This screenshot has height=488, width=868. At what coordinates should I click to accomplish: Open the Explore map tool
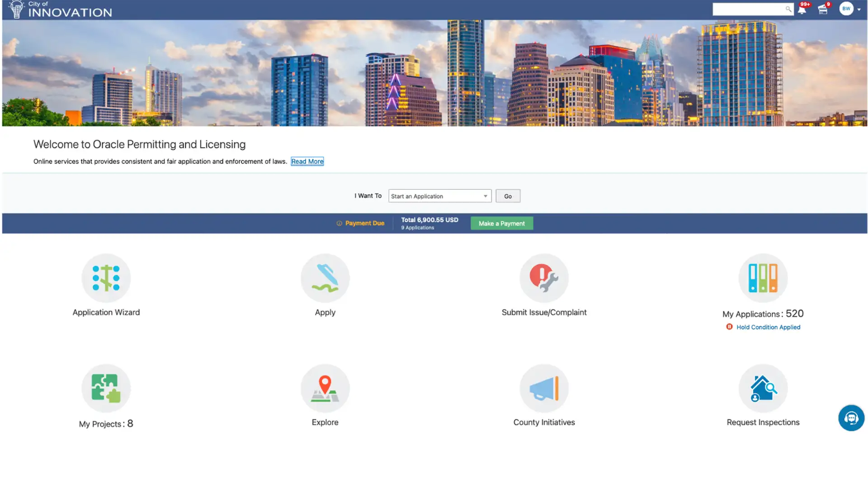point(325,388)
